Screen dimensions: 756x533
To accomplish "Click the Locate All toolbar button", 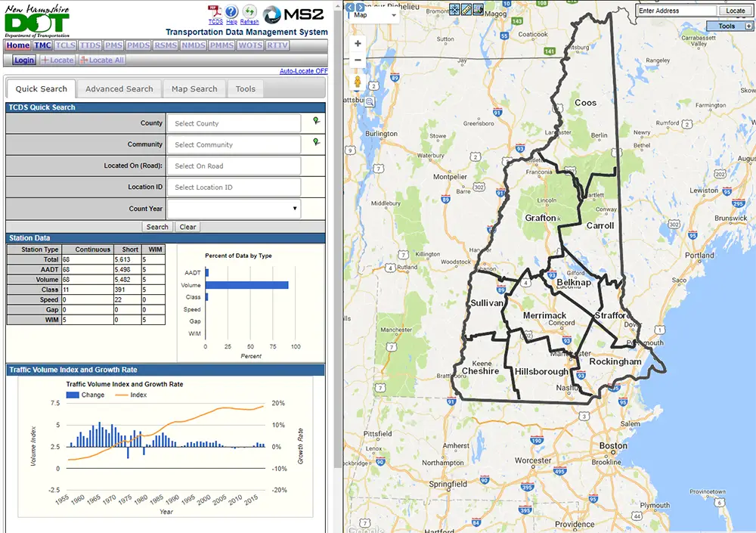I will [x=102, y=60].
